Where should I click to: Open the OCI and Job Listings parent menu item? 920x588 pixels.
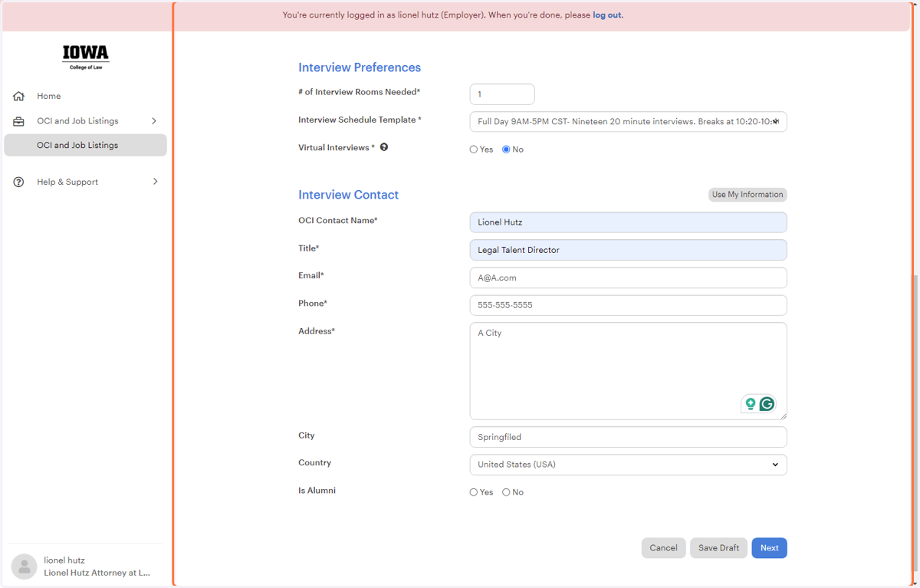coord(85,121)
